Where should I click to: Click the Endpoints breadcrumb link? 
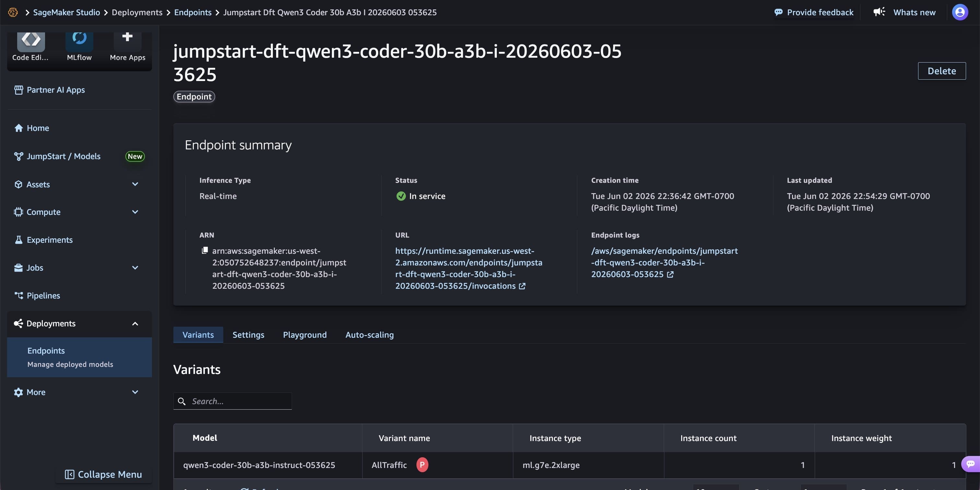192,12
